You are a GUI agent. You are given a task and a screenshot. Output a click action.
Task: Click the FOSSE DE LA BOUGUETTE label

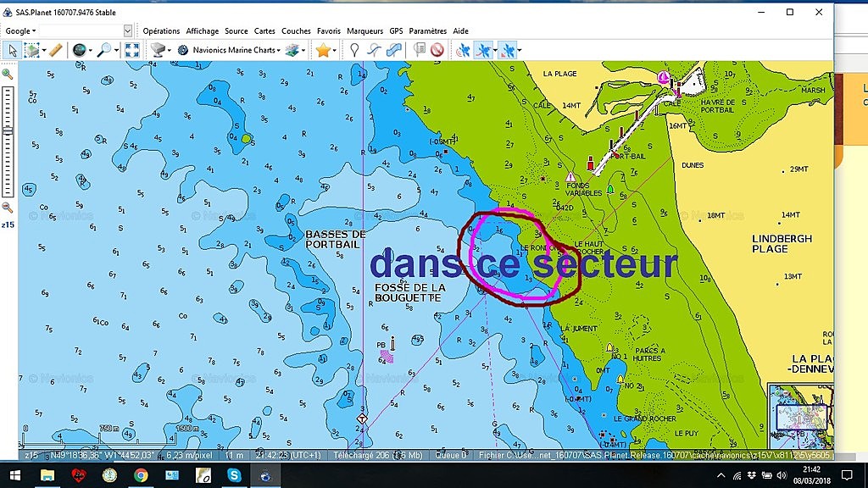pyautogui.click(x=409, y=292)
